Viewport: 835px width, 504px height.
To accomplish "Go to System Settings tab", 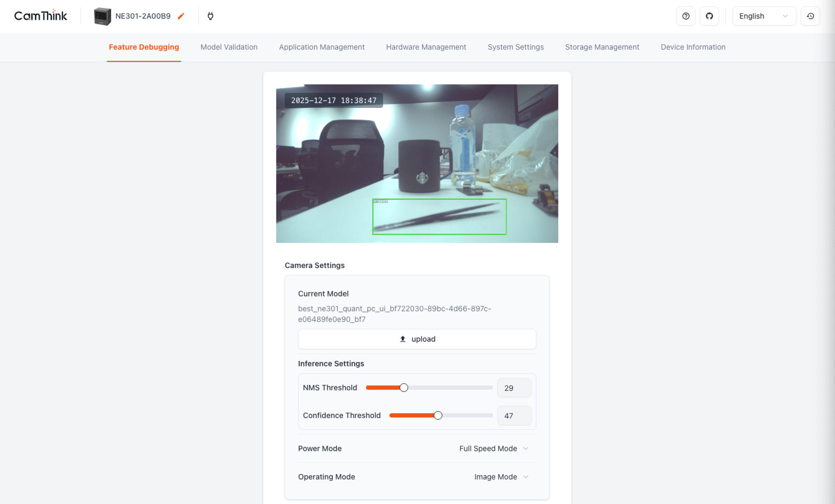I will [x=515, y=47].
